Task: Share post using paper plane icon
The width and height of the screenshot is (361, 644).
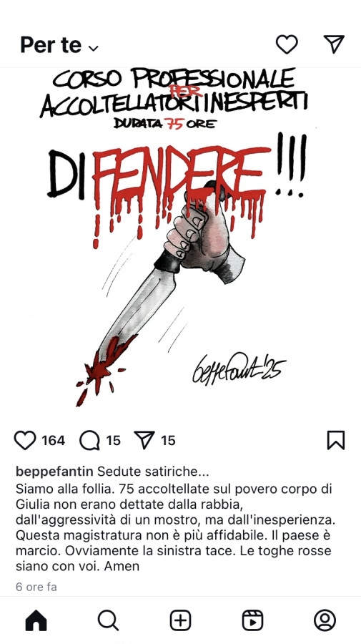Action: tap(144, 440)
